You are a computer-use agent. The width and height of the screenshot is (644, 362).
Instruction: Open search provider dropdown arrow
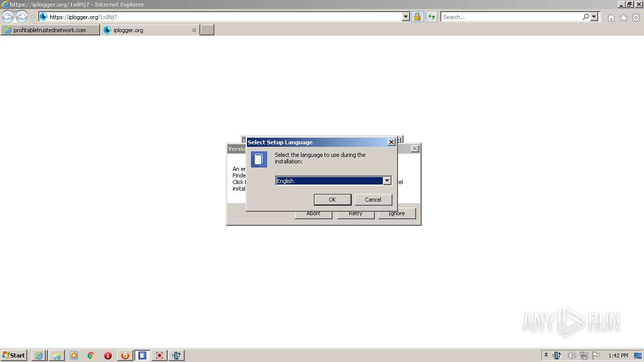click(594, 17)
